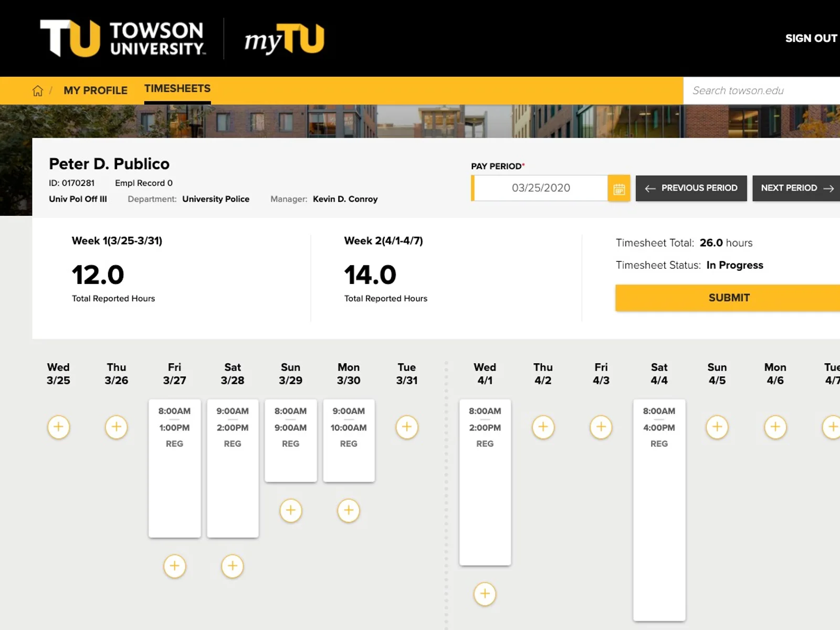Submit the timesheet

point(728,298)
